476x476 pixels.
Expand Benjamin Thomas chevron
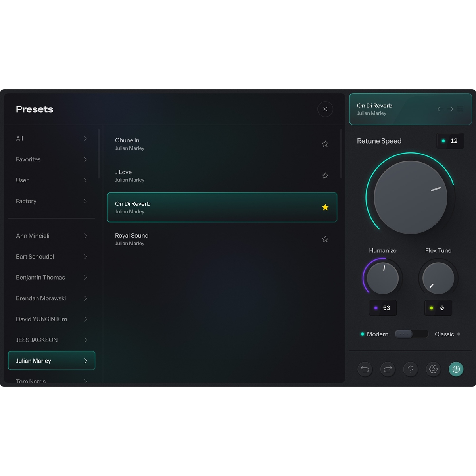point(85,277)
